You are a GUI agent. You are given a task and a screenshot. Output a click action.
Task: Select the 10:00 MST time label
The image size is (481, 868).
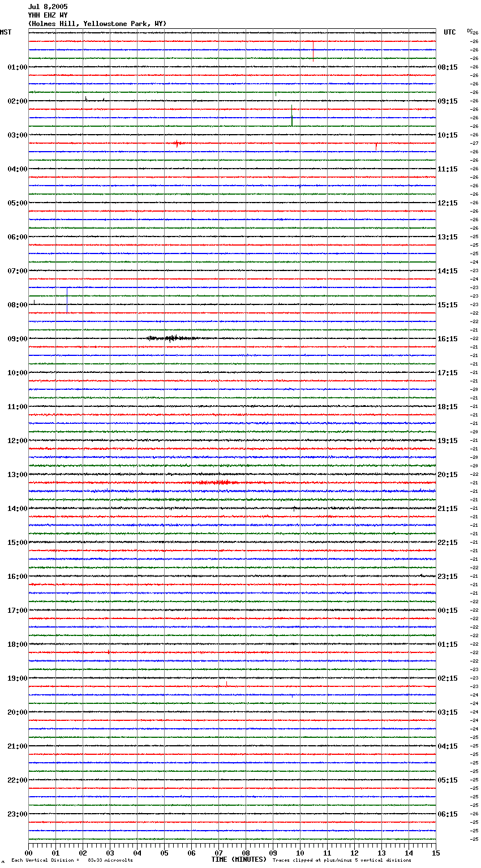tap(18, 373)
